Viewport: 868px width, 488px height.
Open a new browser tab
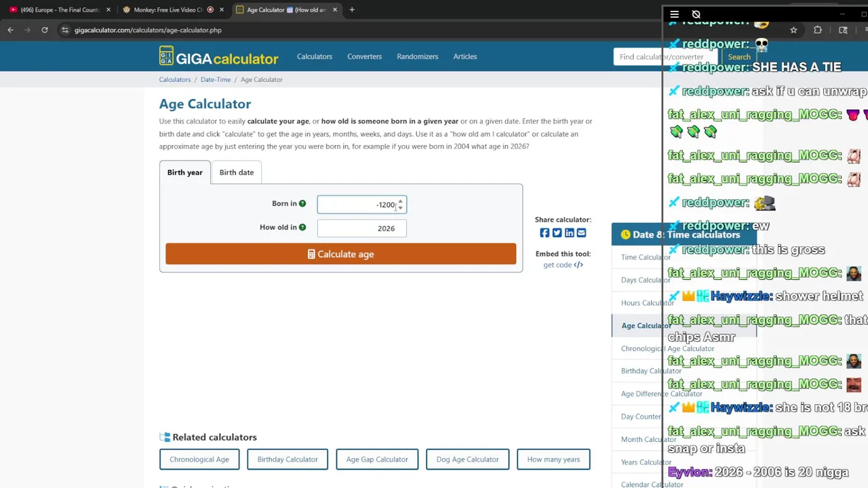(352, 9)
